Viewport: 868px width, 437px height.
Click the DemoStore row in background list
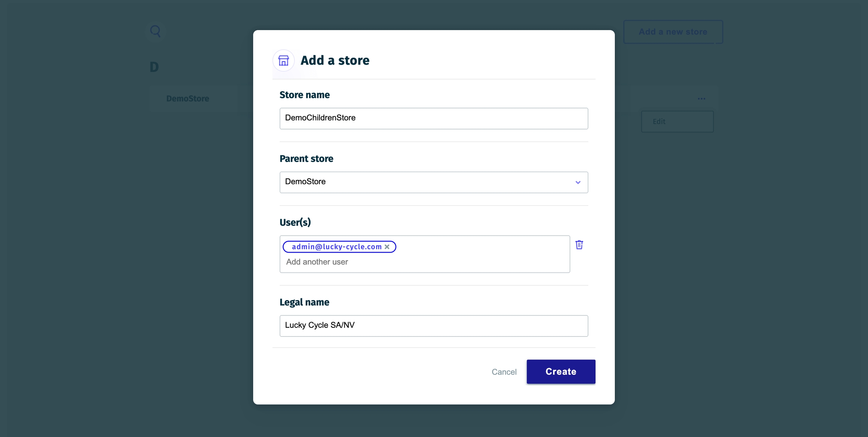point(188,99)
